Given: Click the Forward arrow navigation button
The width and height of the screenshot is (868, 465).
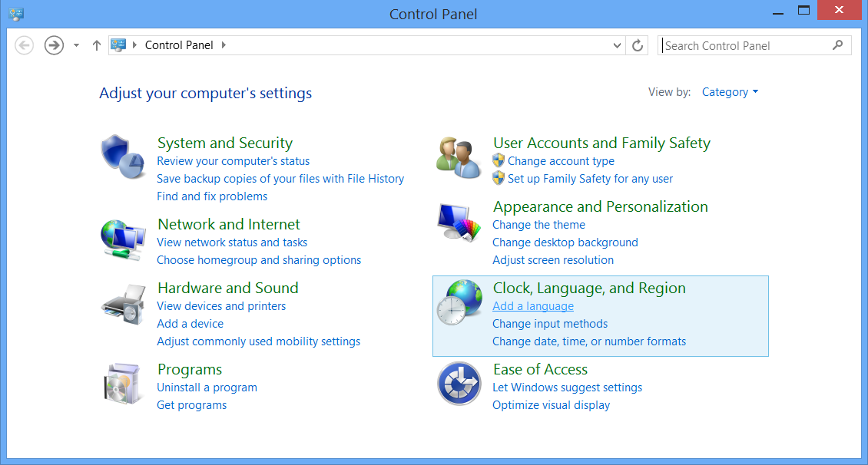Looking at the screenshot, I should pyautogui.click(x=54, y=45).
